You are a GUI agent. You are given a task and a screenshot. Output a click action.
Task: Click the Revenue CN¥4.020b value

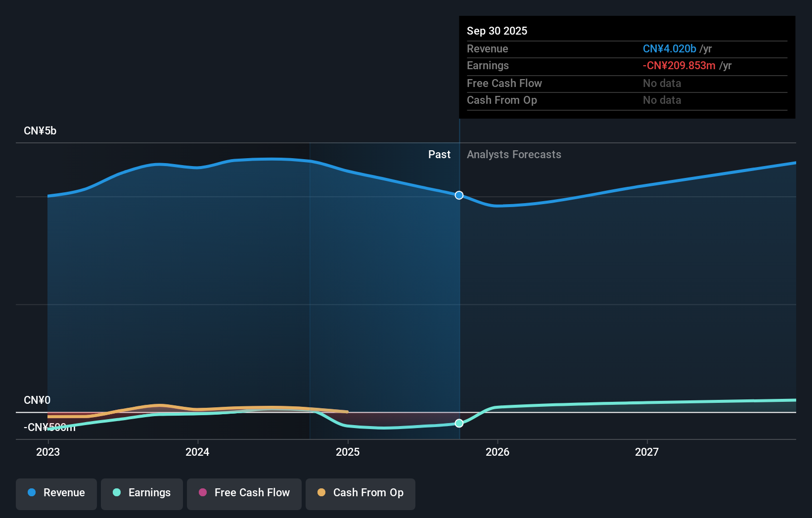click(x=669, y=48)
